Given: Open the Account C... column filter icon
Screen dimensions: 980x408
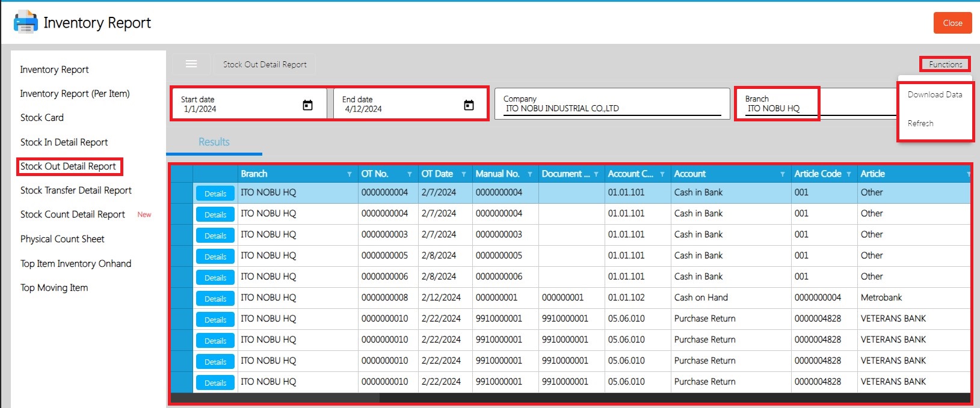Looking at the screenshot, I should [662, 174].
